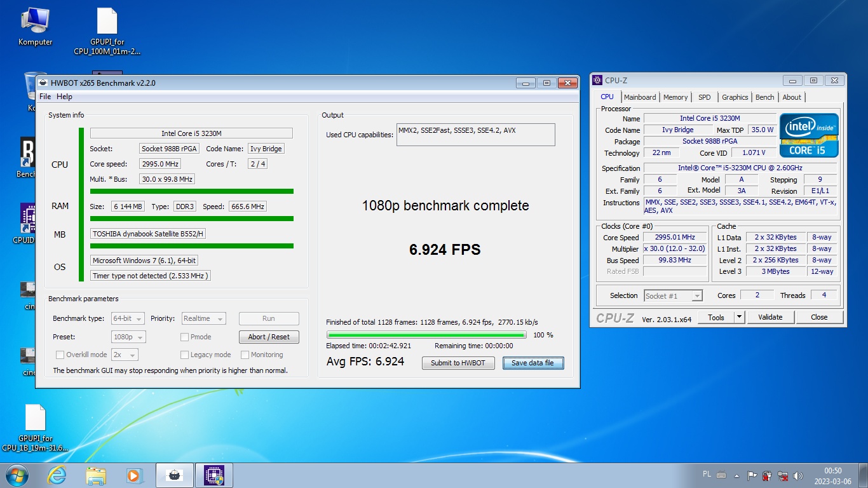
Task: Toggle the Overkill mode checkbox
Action: click(x=60, y=355)
